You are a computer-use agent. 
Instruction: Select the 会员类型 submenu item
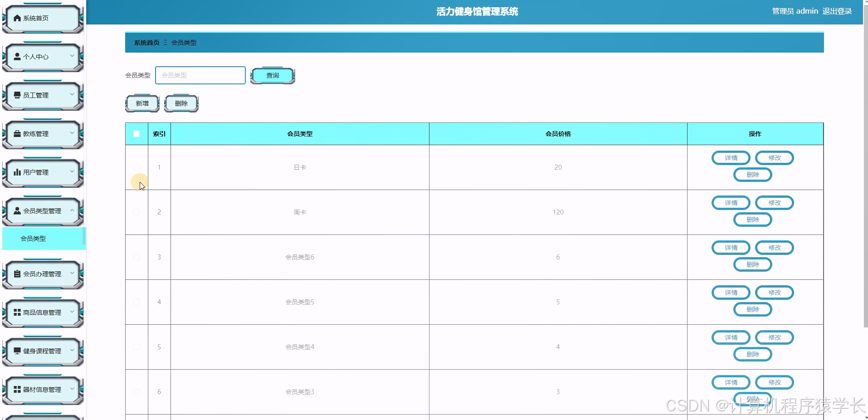(44, 239)
